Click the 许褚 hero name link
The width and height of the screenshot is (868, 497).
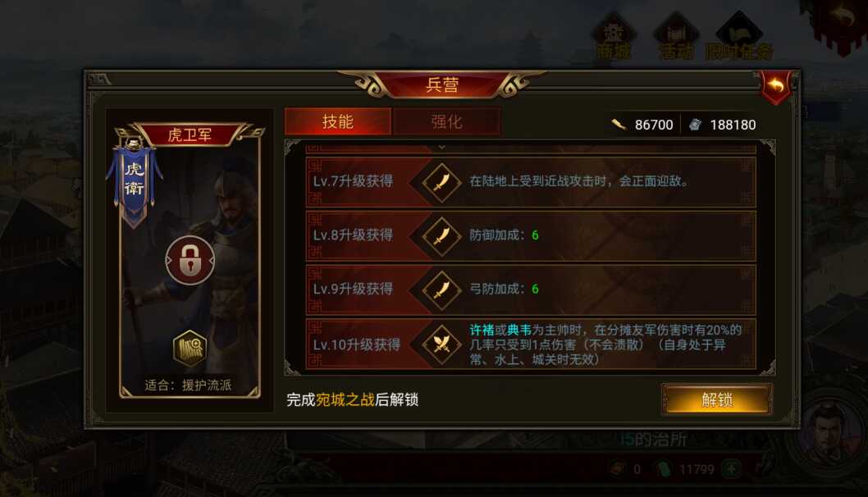[482, 330]
